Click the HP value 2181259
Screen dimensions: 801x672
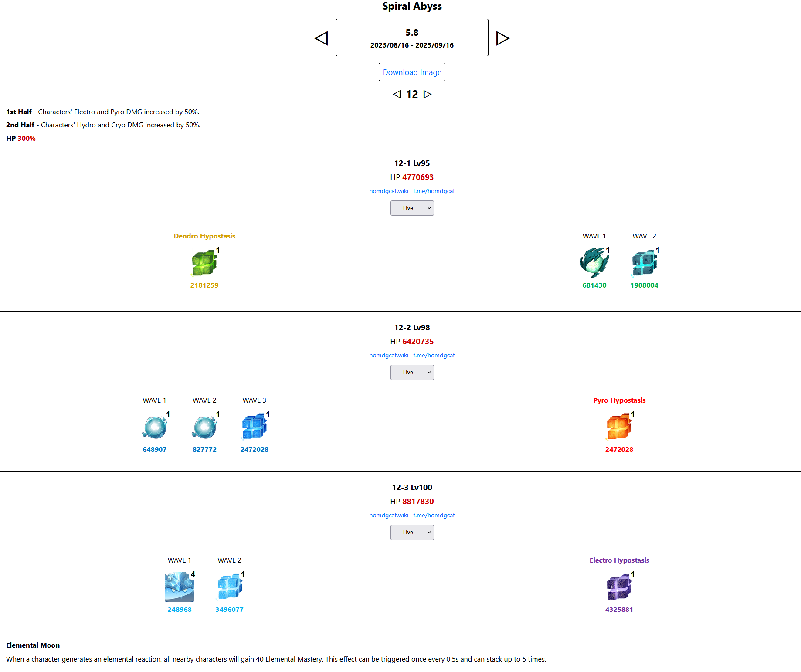coord(204,285)
